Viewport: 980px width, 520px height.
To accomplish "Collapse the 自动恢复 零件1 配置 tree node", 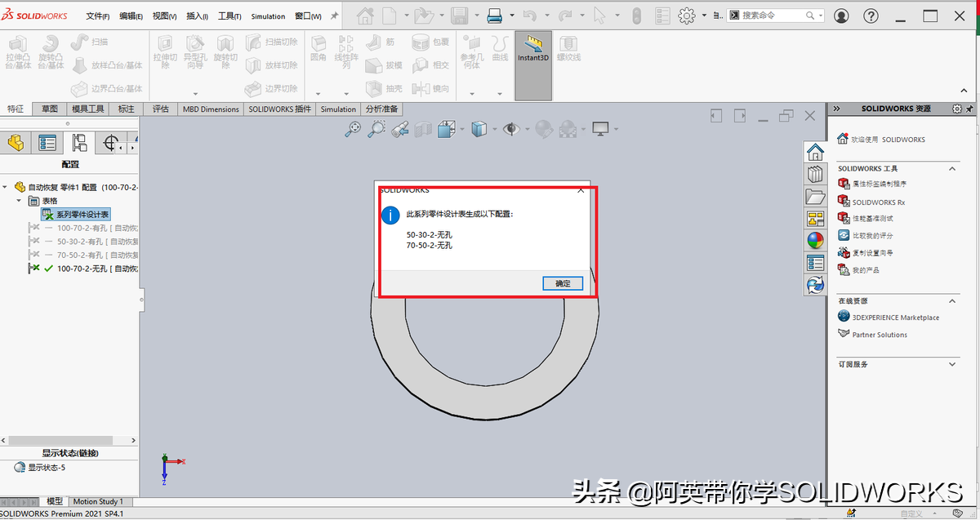I will 6,187.
